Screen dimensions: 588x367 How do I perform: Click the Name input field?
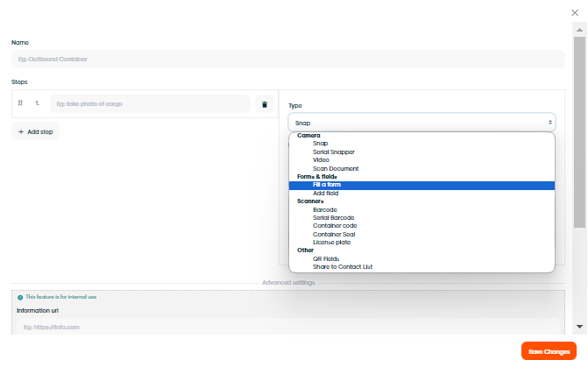pos(288,60)
